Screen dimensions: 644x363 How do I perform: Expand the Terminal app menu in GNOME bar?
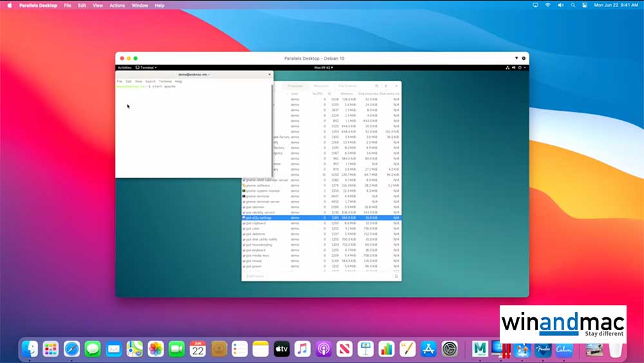146,67
